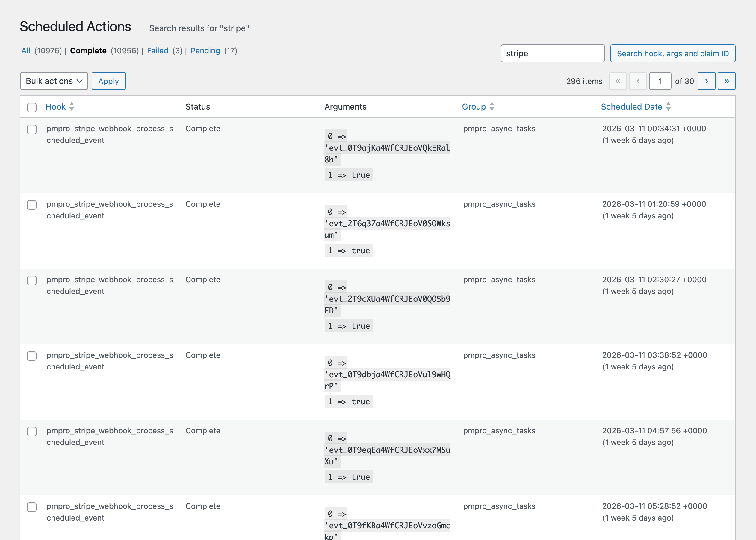This screenshot has height=540, width=756.
Task: Jump to last page using double-right chevron
Action: pos(726,81)
